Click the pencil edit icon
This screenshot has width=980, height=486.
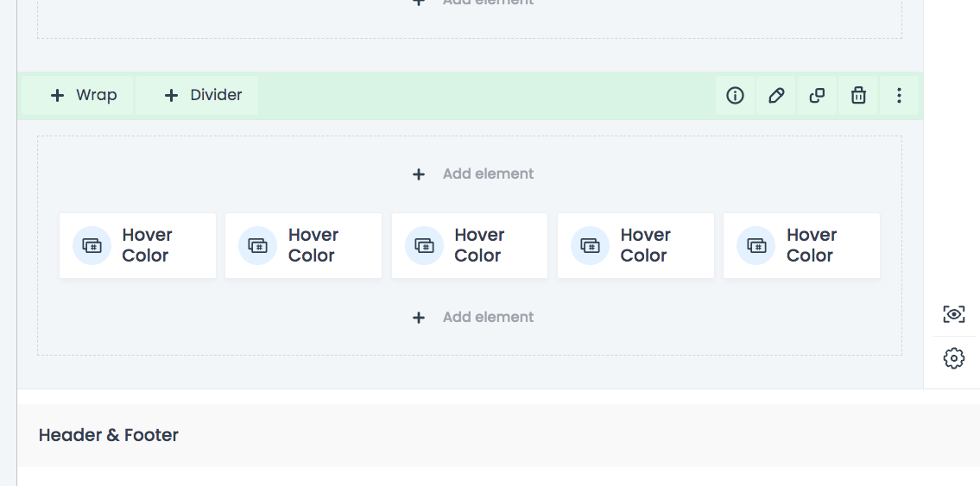pos(776,96)
